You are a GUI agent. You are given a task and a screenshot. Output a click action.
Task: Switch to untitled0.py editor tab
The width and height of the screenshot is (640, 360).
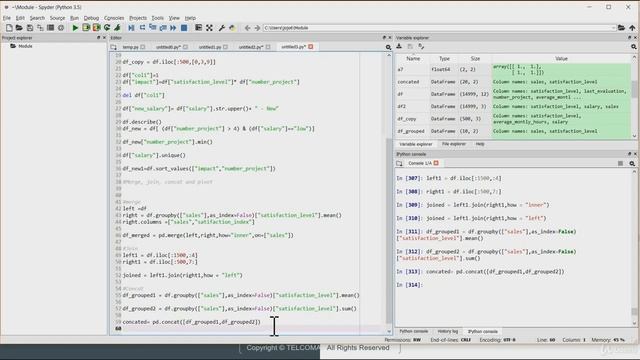click(x=168, y=47)
